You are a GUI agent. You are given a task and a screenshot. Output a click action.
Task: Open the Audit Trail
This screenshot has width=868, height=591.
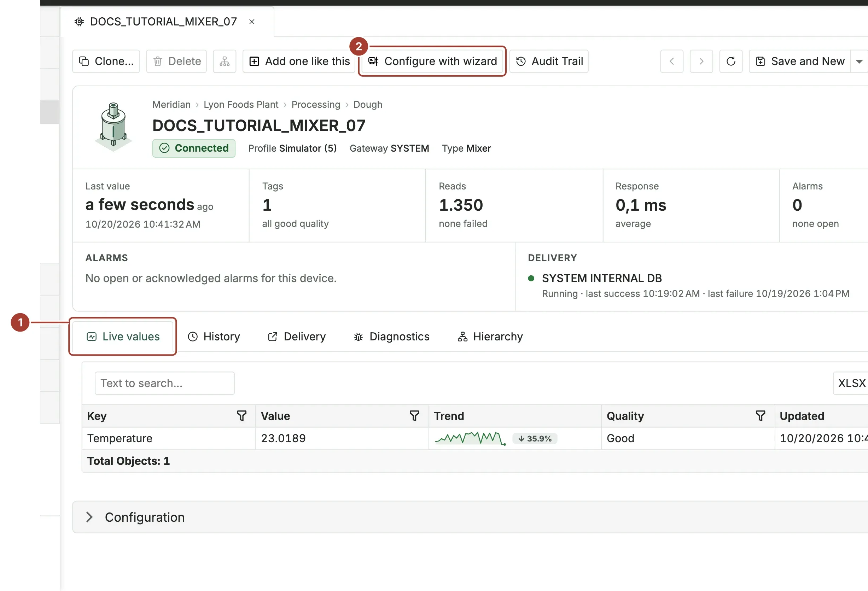(x=549, y=61)
